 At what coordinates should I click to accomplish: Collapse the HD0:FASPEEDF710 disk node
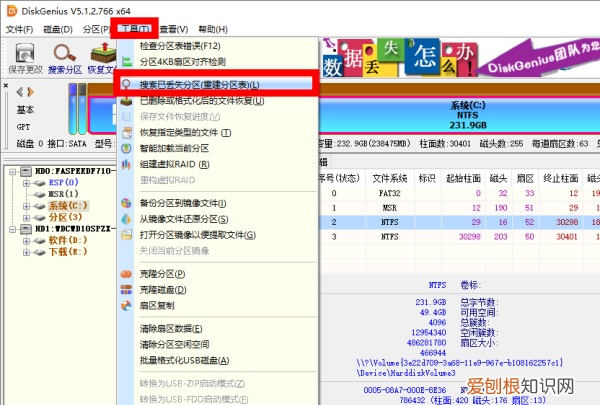13,171
